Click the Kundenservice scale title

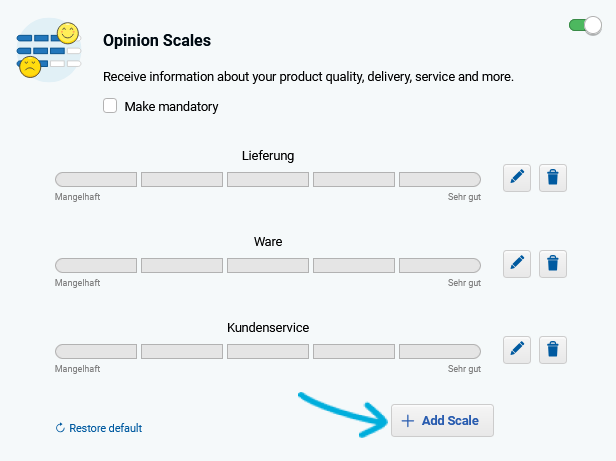point(268,328)
